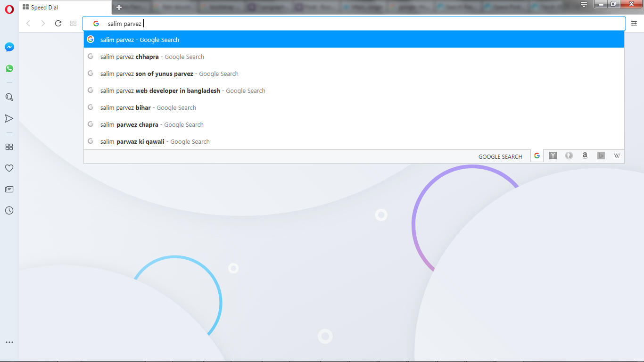Choose highlighted 'salim parvez - Google Search' suggestion
This screenshot has height=362, width=644.
[354, 40]
